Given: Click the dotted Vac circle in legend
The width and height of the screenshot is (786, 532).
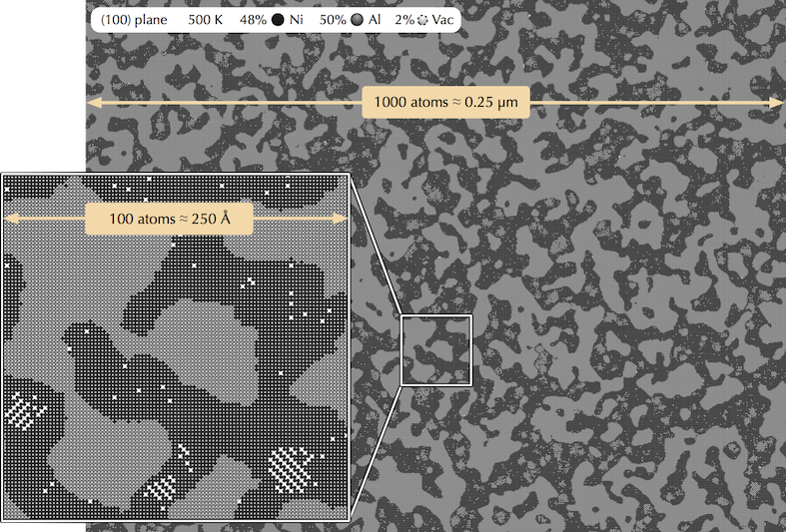Looking at the screenshot, I should (x=422, y=19).
